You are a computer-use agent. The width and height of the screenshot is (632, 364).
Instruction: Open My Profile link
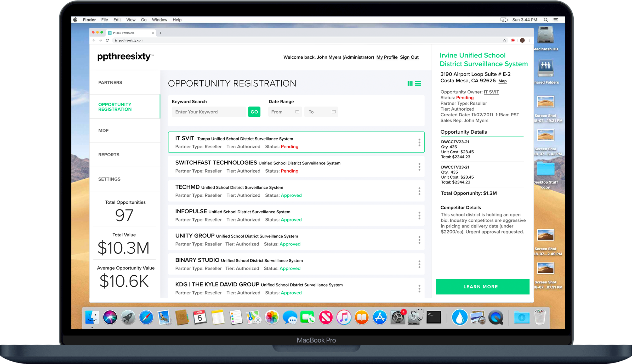tap(387, 57)
